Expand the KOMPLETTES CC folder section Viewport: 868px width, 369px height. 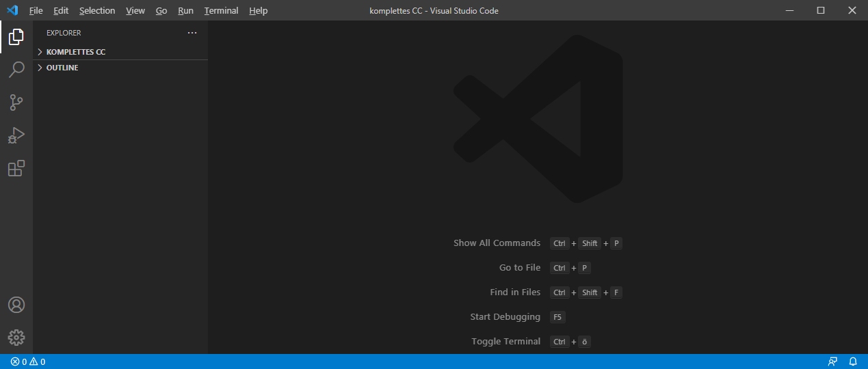click(x=120, y=52)
